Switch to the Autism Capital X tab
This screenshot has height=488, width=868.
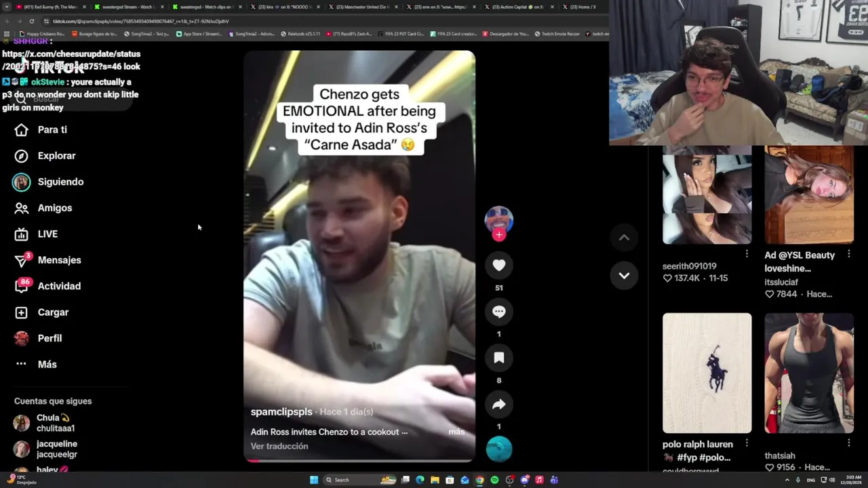coord(519,7)
